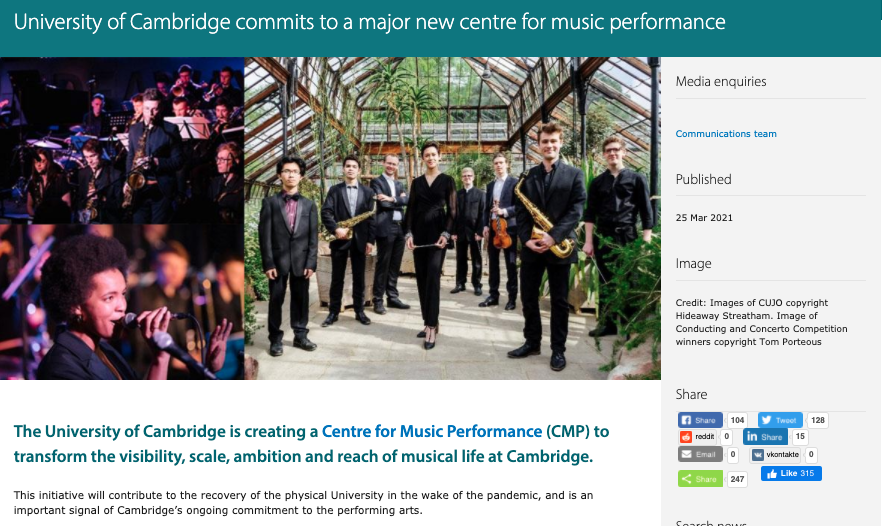The width and height of the screenshot is (882, 526).
Task: Open the Centre for Music Performance link
Action: (431, 431)
